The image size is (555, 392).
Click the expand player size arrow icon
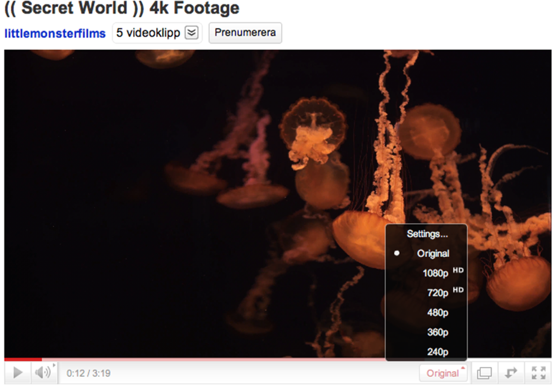[x=511, y=373]
